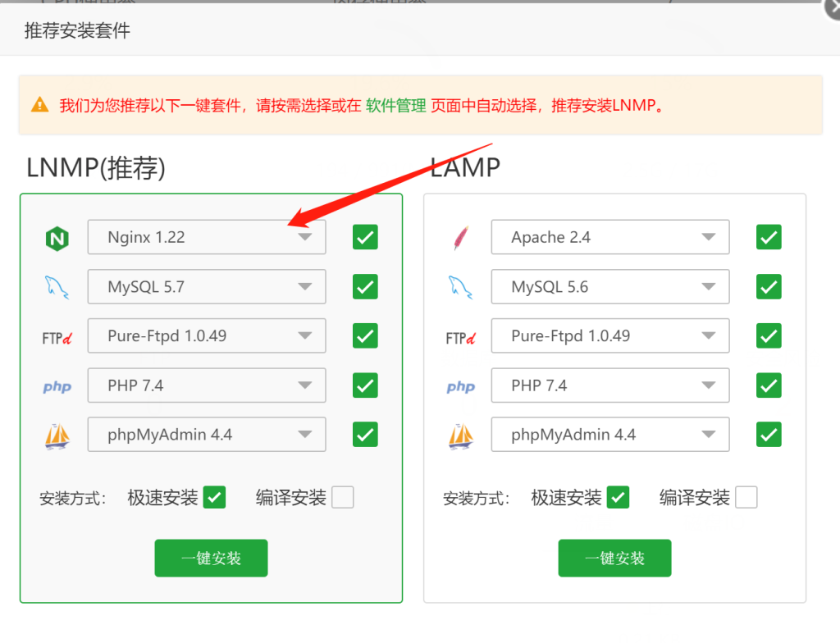Open the Apache 2.4 version dropdown
Screen dimensions: 840x643
pos(610,237)
